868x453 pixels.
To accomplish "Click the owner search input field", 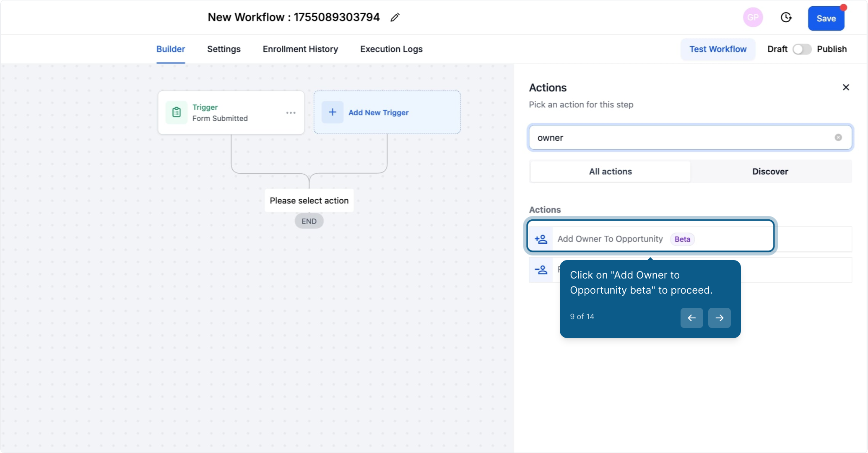I will coord(690,138).
